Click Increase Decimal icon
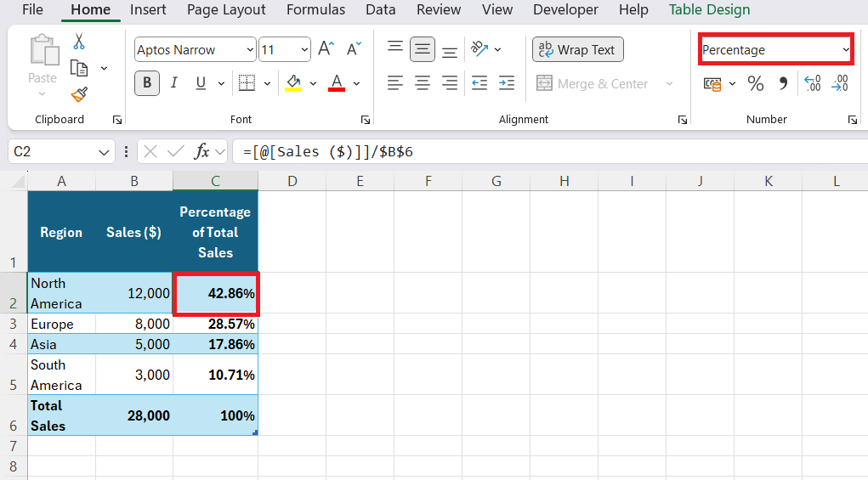Viewport: 868px width, 480px height. (x=813, y=83)
